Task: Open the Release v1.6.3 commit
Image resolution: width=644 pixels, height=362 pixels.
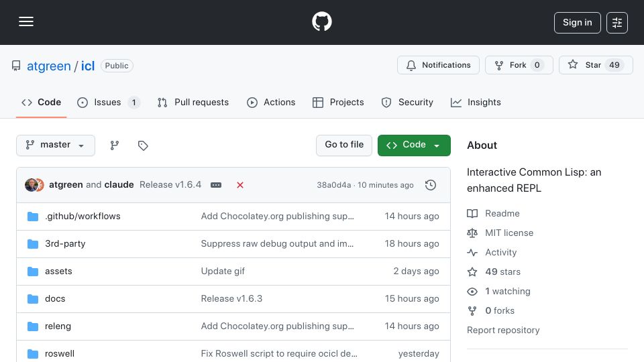Action: tap(231, 299)
